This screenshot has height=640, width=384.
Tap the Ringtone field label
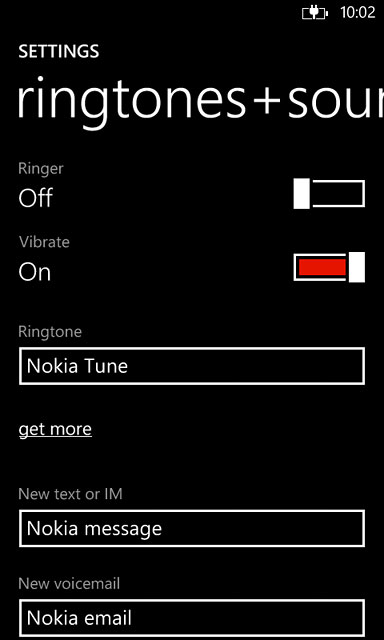click(x=50, y=332)
